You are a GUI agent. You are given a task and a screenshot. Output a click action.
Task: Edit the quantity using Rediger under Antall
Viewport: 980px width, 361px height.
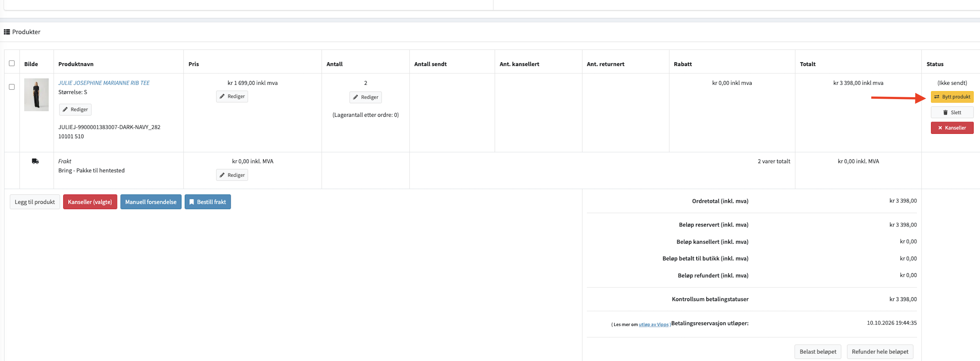[x=365, y=97]
